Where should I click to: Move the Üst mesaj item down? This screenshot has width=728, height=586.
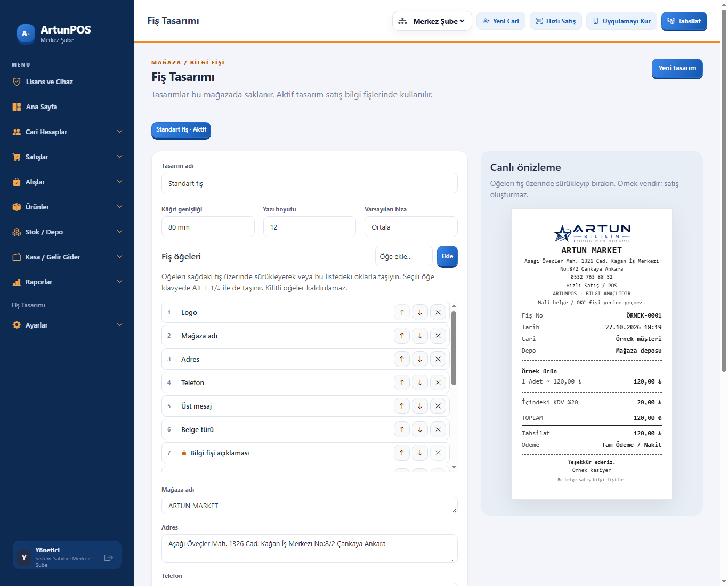420,406
